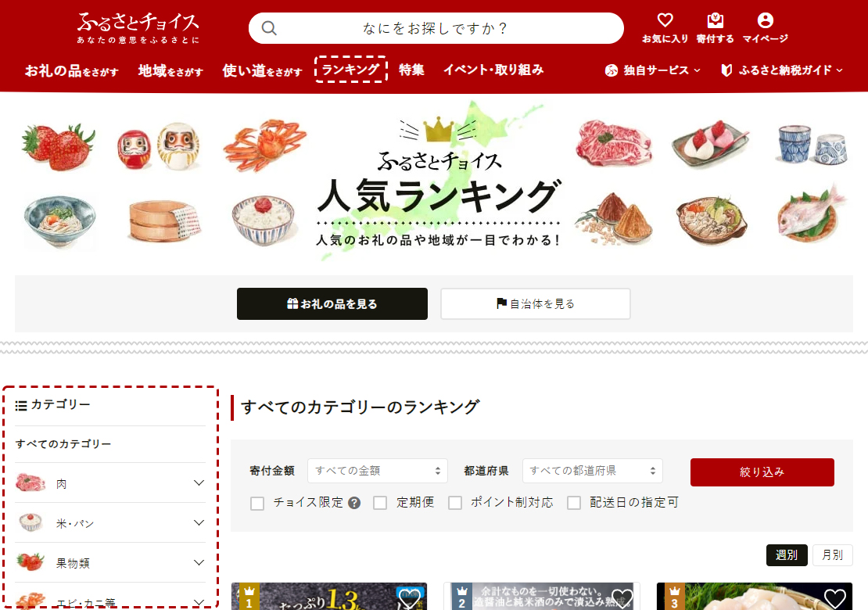This screenshot has width=868, height=610.
Task: Click the チョイス限定 help question-mark icon
Action: pos(354,503)
